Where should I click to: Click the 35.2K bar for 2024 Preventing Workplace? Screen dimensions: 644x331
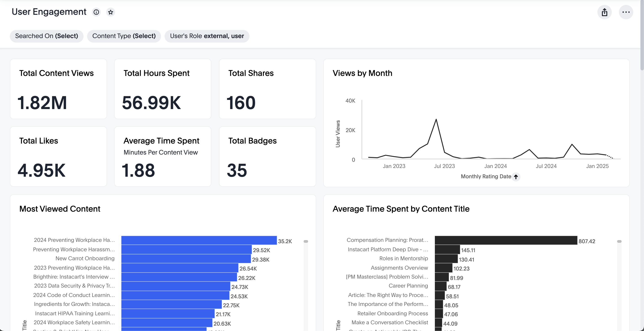(x=199, y=240)
